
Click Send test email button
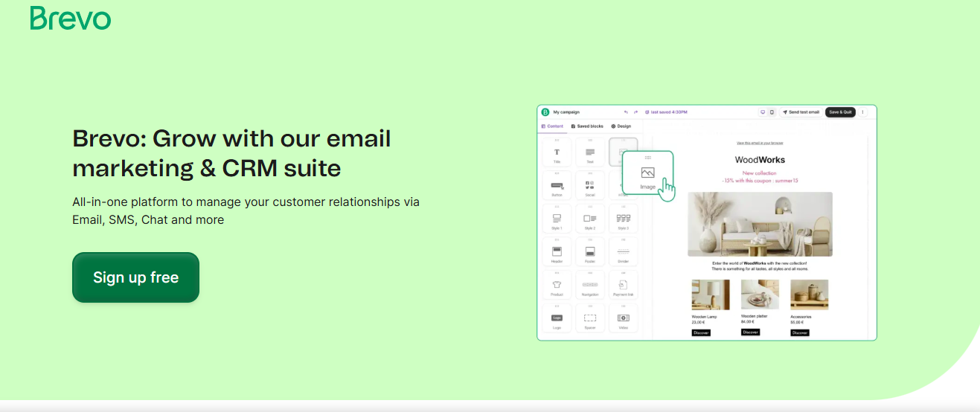801,112
